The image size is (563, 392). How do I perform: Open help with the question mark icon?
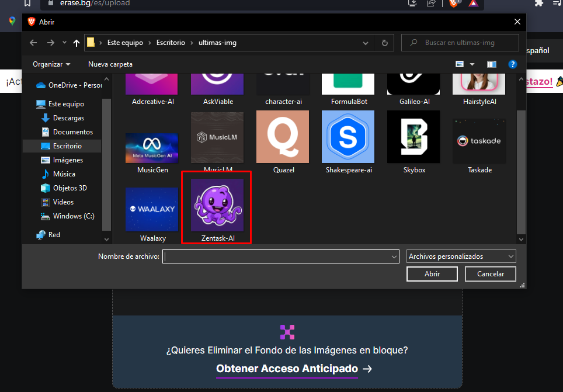coord(512,64)
